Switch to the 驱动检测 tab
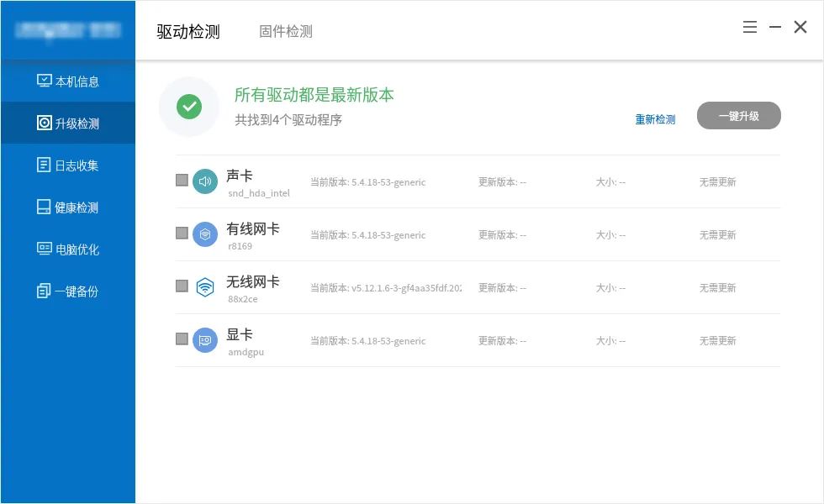The width and height of the screenshot is (824, 504). click(x=187, y=31)
